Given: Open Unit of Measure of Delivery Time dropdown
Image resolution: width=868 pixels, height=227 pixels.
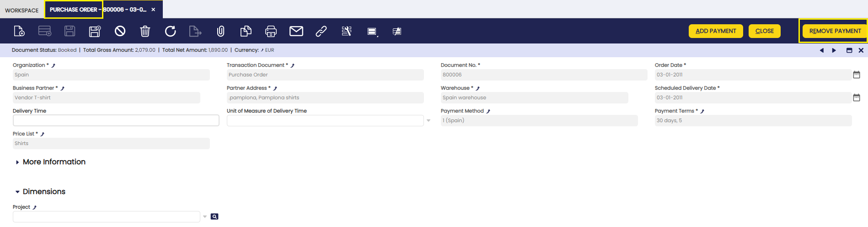Looking at the screenshot, I should click(429, 121).
